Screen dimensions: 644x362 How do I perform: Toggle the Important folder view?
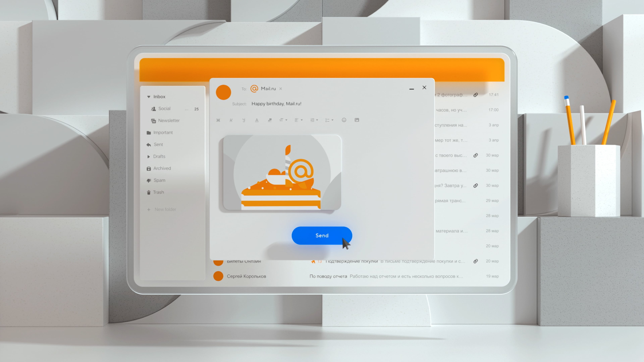click(163, 132)
